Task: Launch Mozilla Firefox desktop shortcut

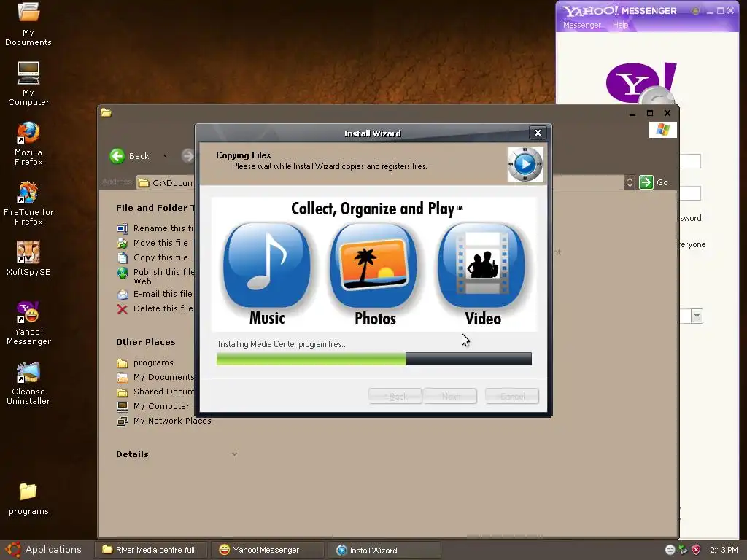Action: [28, 144]
